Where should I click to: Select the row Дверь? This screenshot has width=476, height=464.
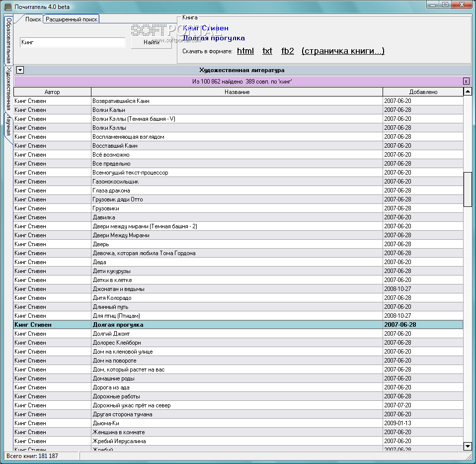[238, 244]
